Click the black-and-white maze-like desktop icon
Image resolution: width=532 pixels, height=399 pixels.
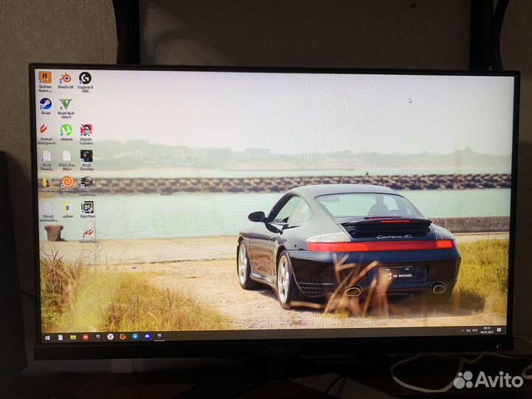click(x=87, y=209)
